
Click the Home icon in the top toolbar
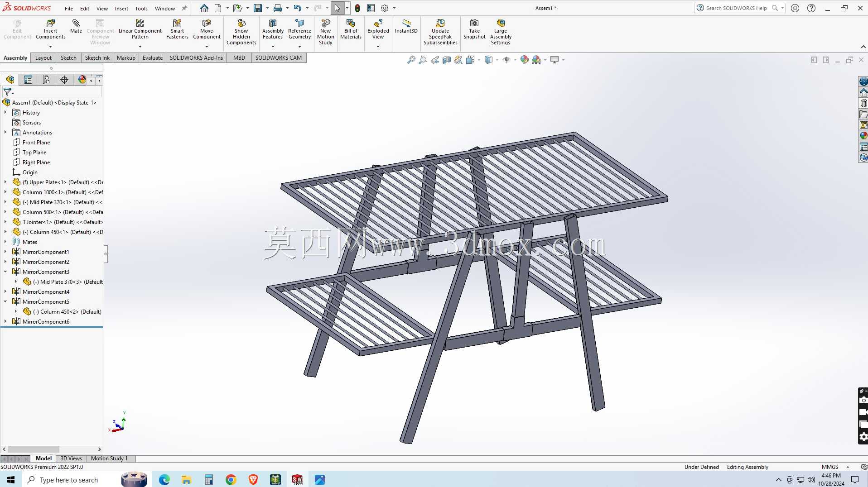(204, 8)
